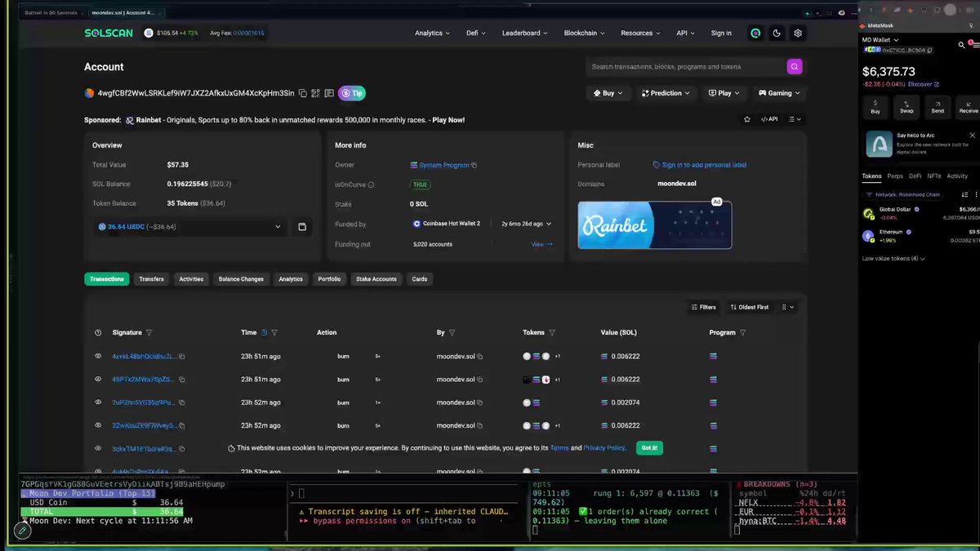This screenshot has width=980, height=551.
Task: Open Solscan settings gear icon
Action: click(798, 33)
